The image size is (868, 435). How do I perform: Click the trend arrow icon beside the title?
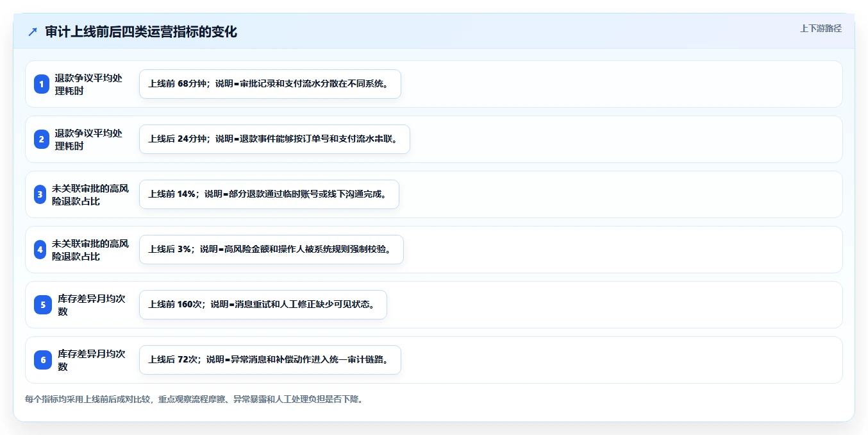click(x=33, y=32)
